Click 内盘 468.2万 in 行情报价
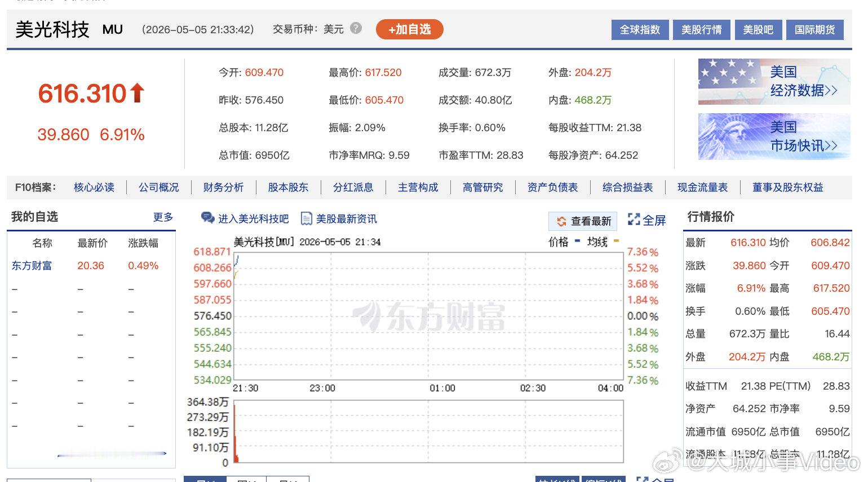The image size is (868, 482). [x=831, y=357]
